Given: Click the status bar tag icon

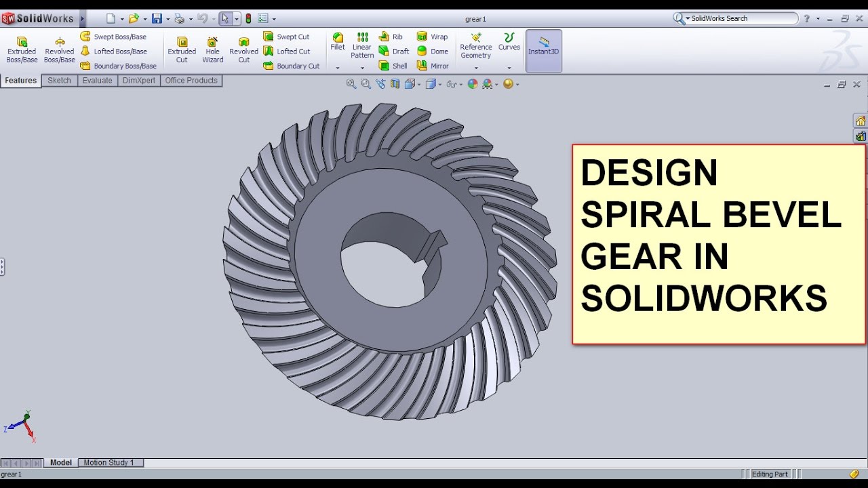Looking at the screenshot, I should [x=854, y=474].
